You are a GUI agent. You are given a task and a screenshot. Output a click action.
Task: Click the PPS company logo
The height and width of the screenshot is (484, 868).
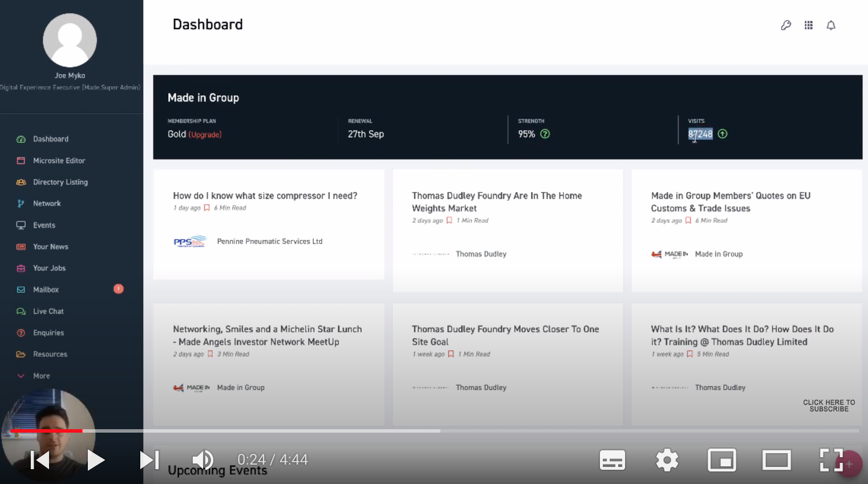[x=190, y=241]
